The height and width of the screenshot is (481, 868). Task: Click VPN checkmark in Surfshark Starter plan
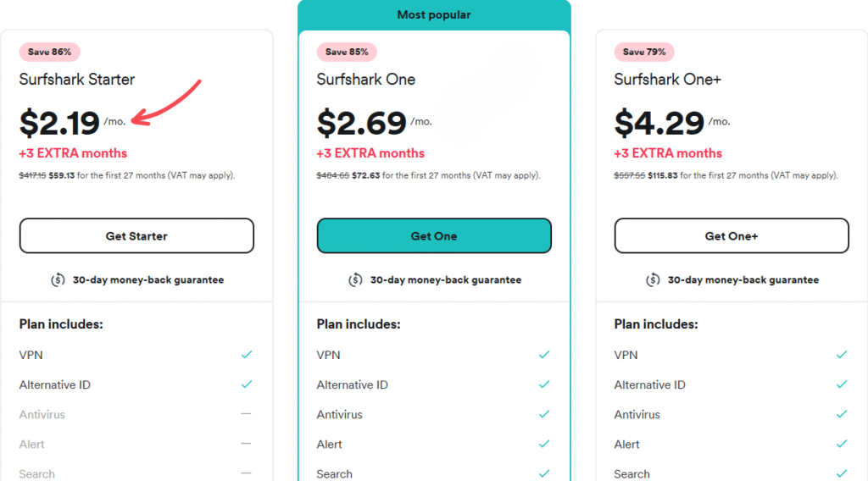[x=246, y=355]
